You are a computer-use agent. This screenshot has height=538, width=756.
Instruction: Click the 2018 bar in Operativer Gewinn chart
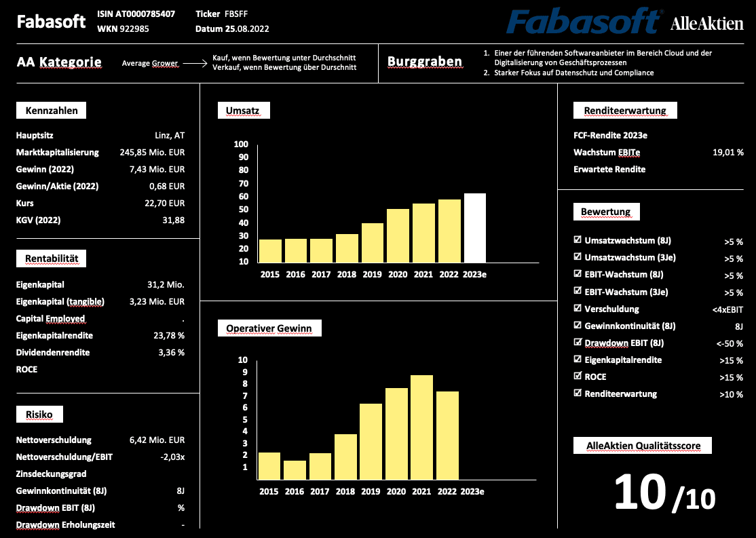point(346,457)
